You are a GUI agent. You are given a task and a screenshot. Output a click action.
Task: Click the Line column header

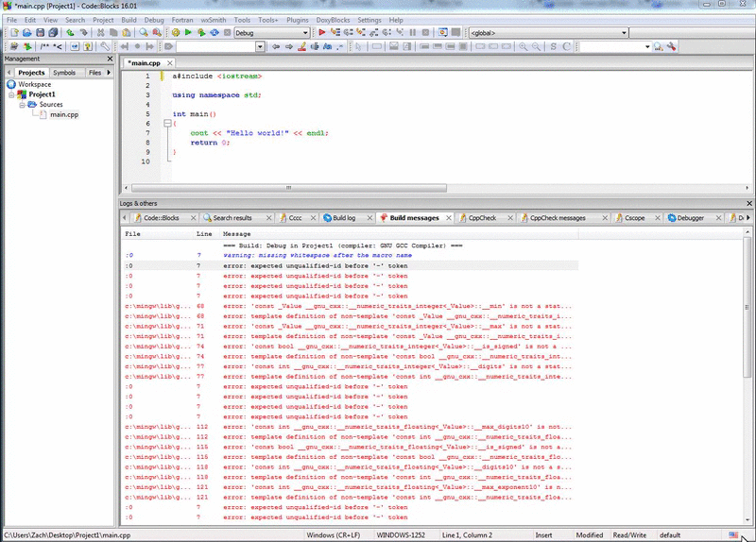point(204,233)
